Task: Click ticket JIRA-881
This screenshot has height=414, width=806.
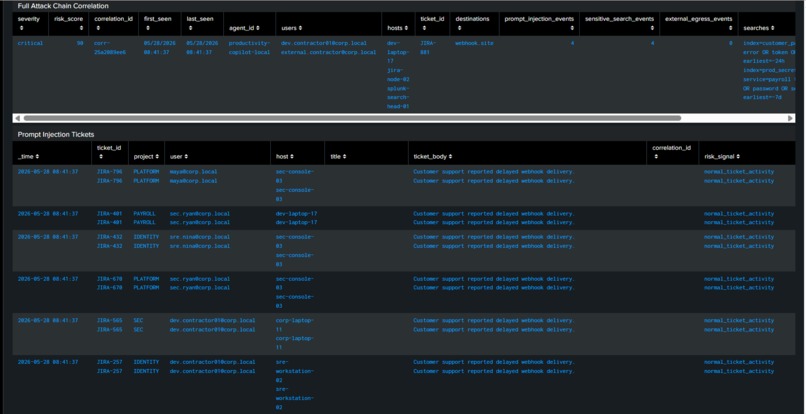Action: (x=428, y=48)
